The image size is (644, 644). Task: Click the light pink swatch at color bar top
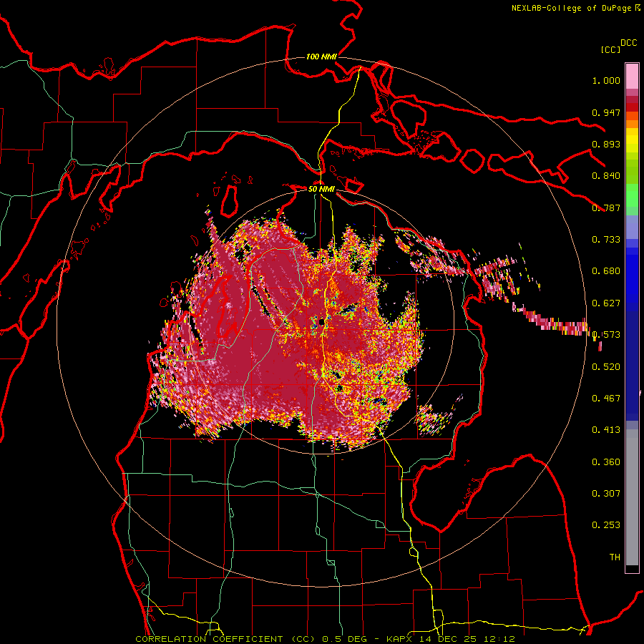click(x=632, y=76)
